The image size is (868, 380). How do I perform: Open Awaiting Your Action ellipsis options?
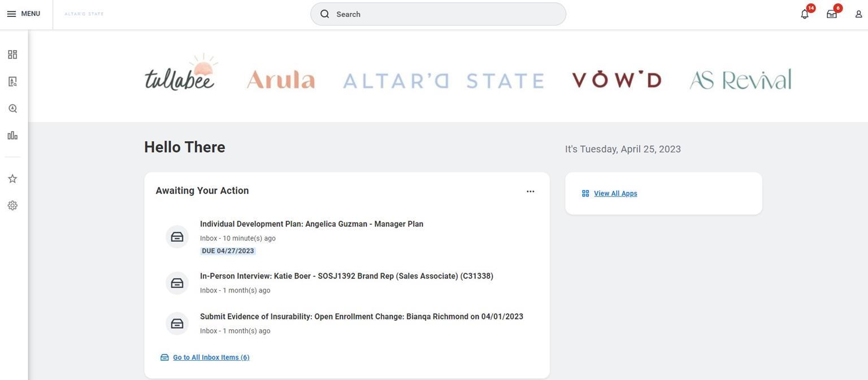[x=530, y=191]
